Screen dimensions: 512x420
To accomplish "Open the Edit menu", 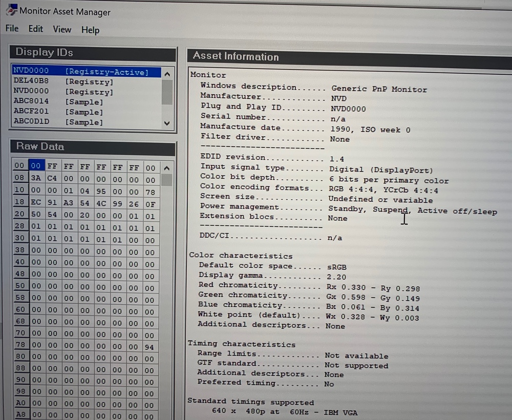I will pos(36,29).
